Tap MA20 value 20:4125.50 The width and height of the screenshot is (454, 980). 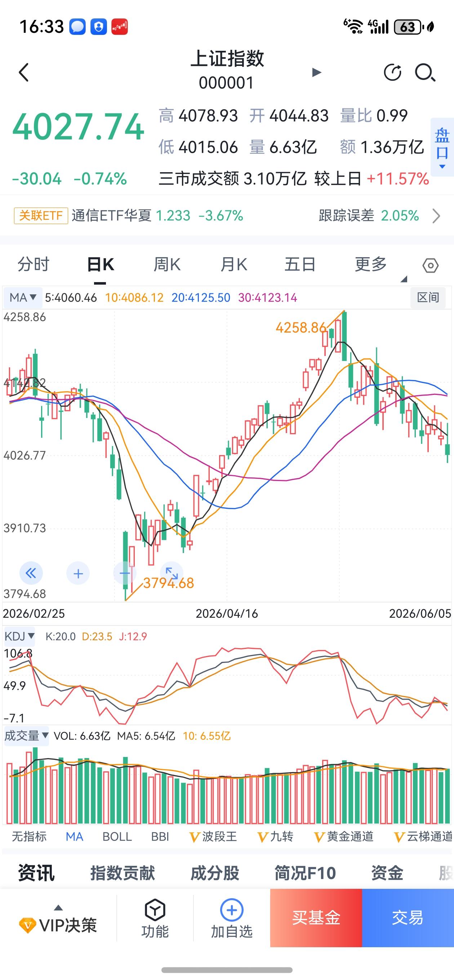201,298
